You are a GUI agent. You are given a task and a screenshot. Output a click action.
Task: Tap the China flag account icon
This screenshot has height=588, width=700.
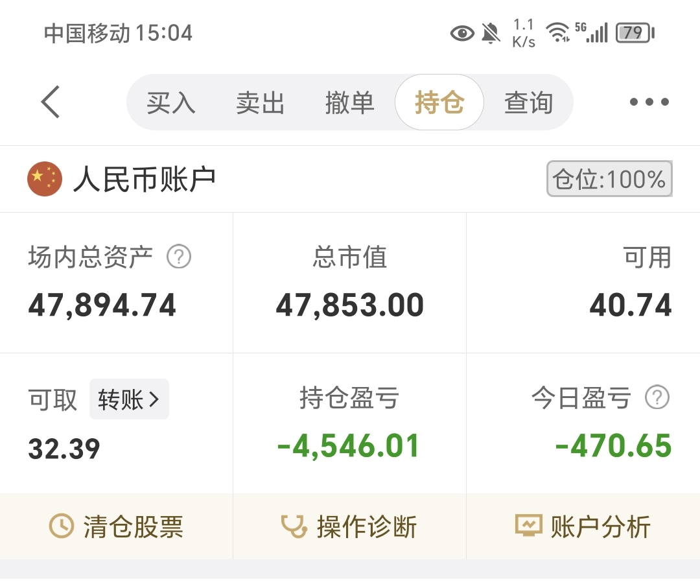tap(43, 179)
